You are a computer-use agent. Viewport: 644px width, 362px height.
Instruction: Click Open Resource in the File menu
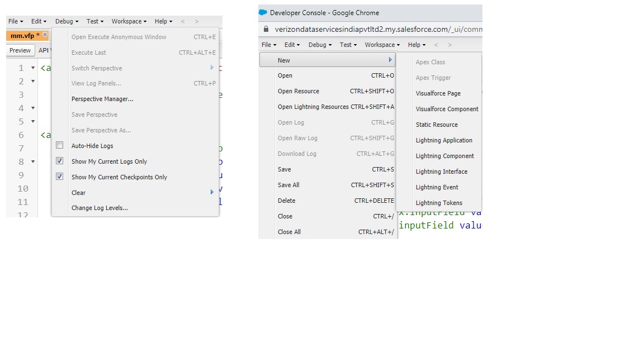coord(299,91)
